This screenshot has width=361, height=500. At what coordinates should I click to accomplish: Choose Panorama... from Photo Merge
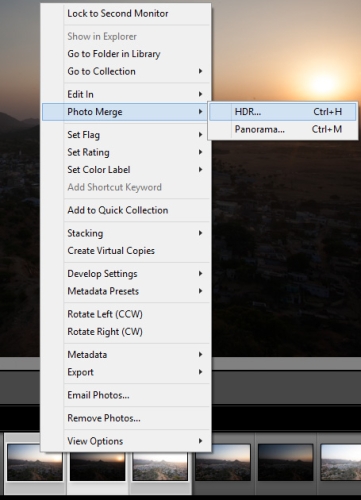coord(283,129)
